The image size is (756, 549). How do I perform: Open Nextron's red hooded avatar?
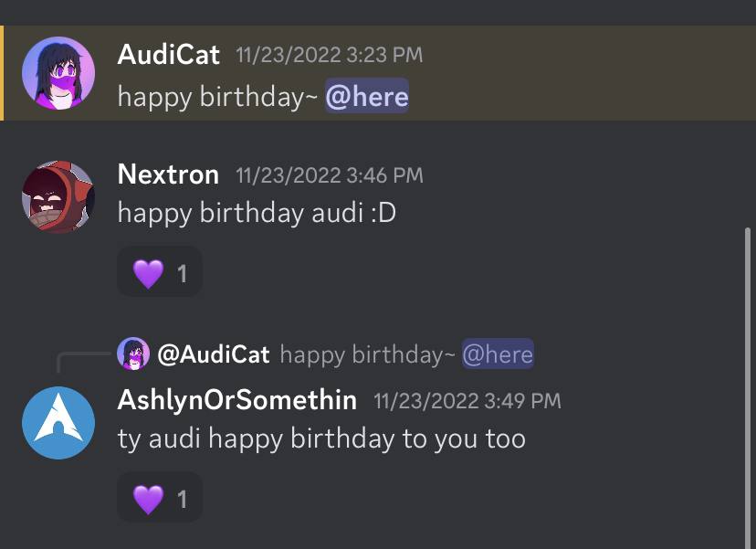pyautogui.click(x=58, y=196)
